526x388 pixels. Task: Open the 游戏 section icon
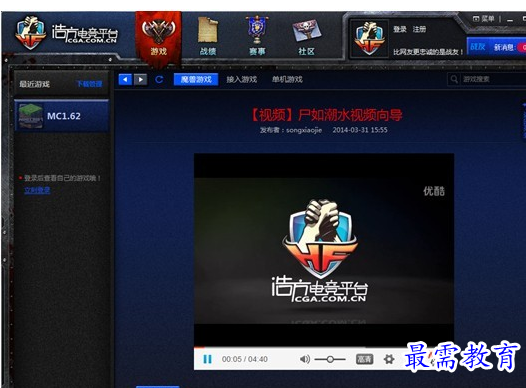pos(158,37)
